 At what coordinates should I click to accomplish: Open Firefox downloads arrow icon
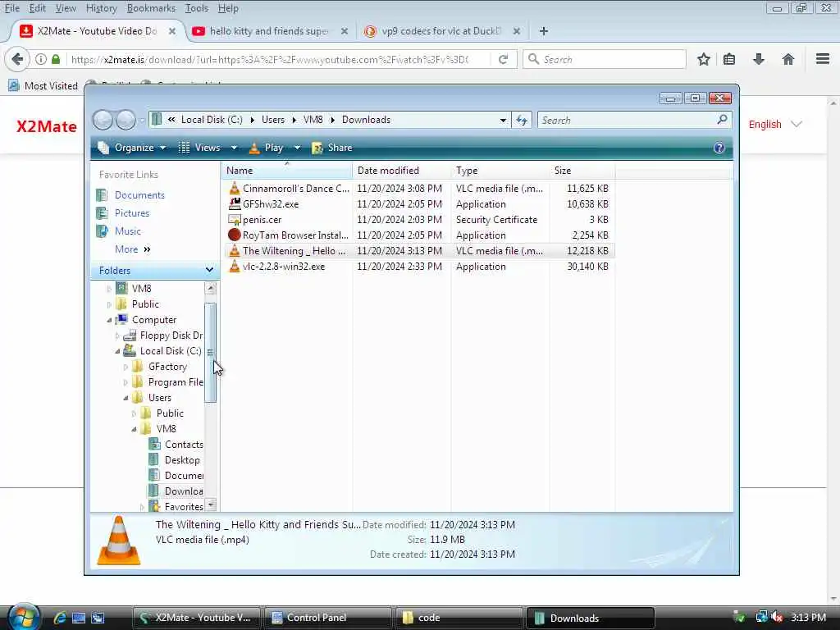pyautogui.click(x=758, y=59)
